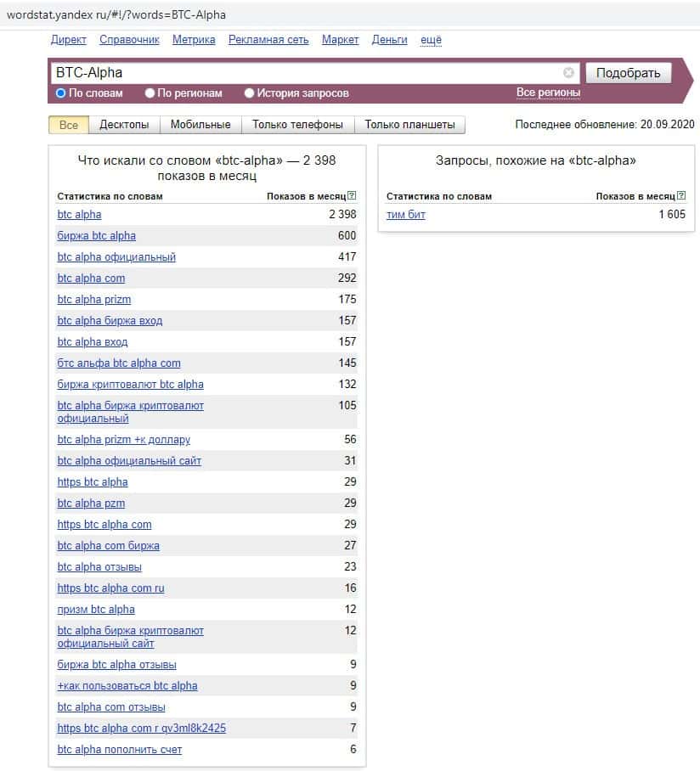
Task: Open the 'https btc alpha' query link
Action: [93, 482]
